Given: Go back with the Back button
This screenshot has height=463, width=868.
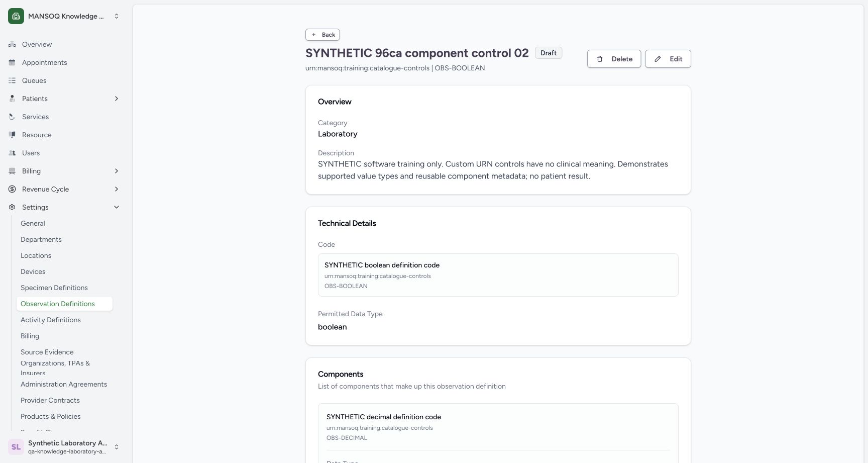Looking at the screenshot, I should tap(322, 35).
